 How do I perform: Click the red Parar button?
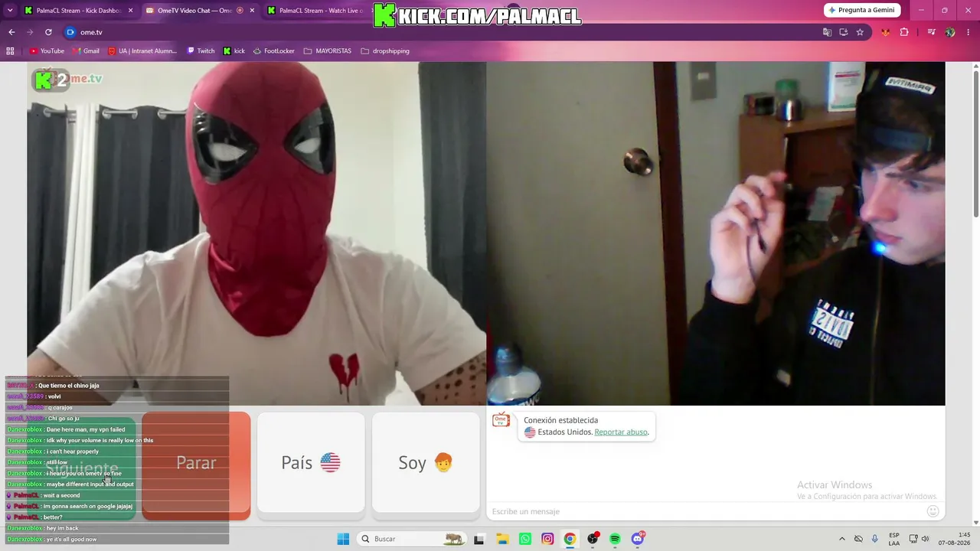[x=196, y=466]
